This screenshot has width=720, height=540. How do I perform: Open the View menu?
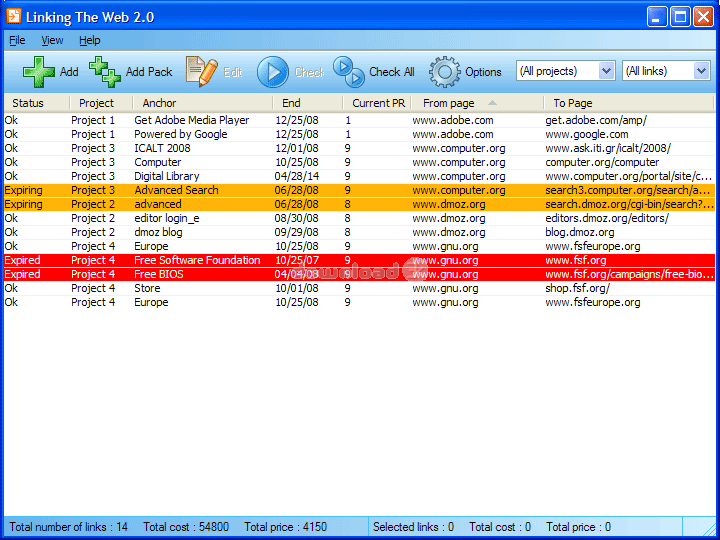point(52,40)
